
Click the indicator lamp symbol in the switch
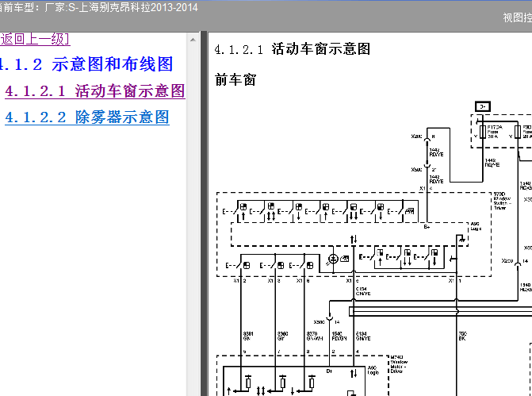[334, 260]
